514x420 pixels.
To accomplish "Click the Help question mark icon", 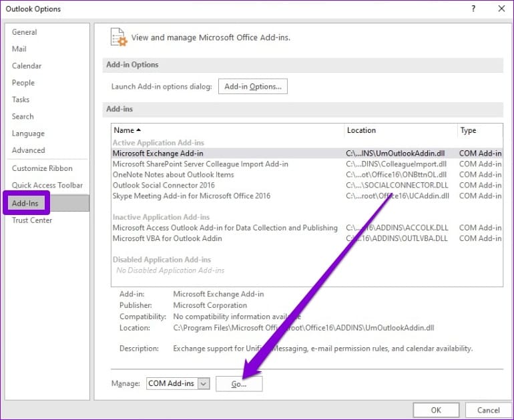I will click(473, 9).
